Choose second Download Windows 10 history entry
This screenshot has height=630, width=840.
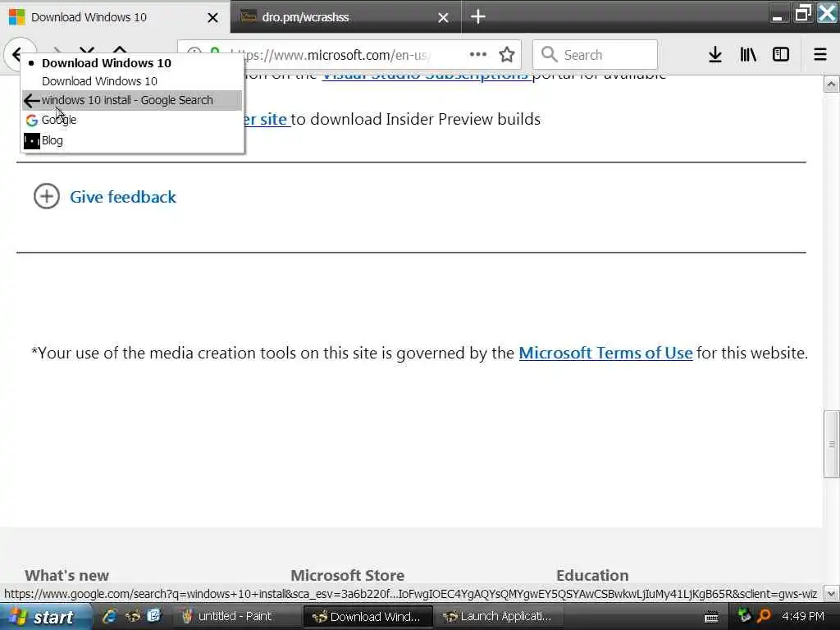point(132,81)
